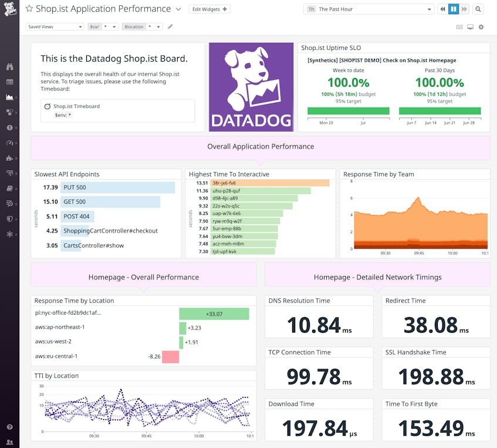Select the ShoppingCartController#checkout row
Image resolution: width=497 pixels, height=448 pixels.
click(x=106, y=231)
